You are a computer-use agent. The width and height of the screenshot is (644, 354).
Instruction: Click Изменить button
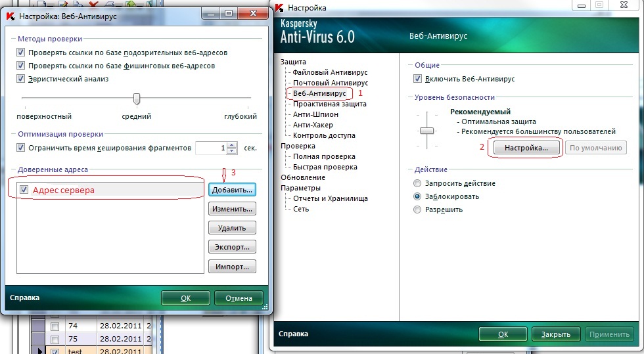(x=232, y=209)
